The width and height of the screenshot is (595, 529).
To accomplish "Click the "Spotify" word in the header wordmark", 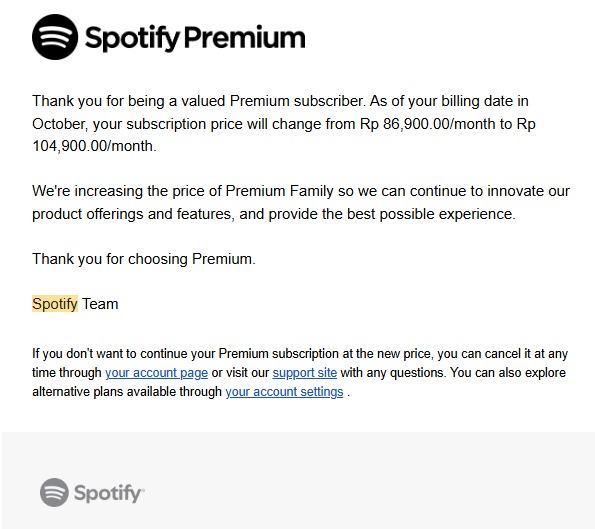I will click(132, 38).
